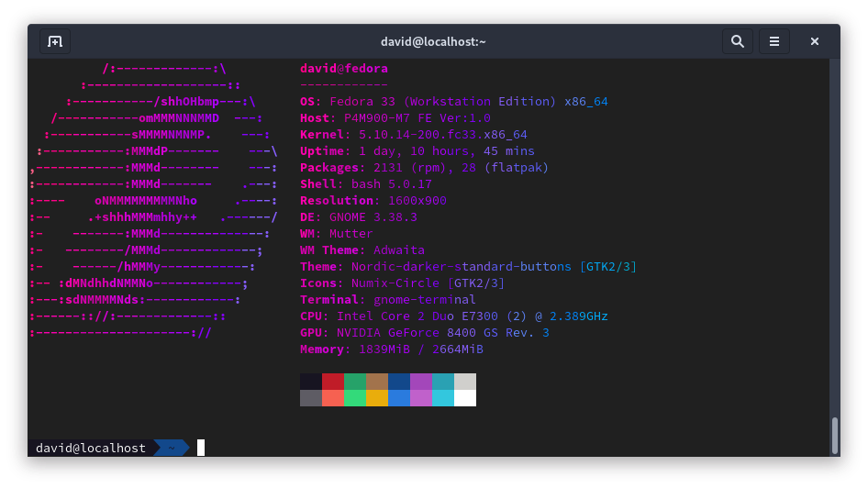This screenshot has height=488, width=868.
Task: Click the WM Mutter line
Action: (x=337, y=234)
